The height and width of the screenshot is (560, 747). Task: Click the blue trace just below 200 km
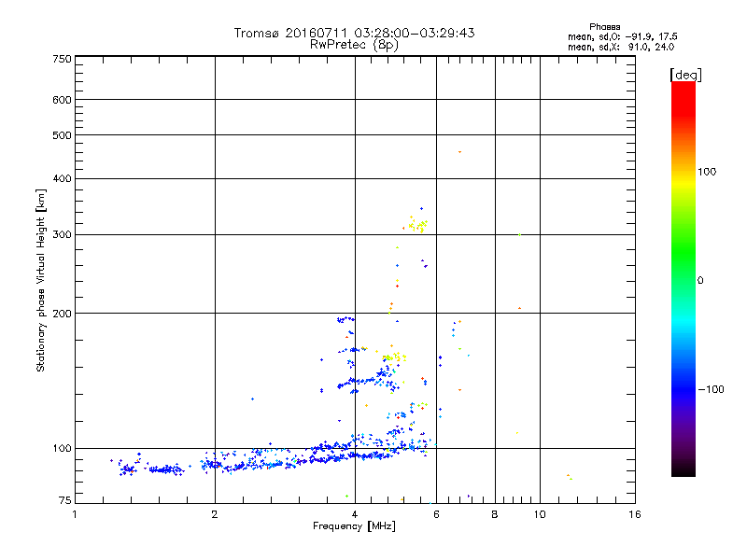345,319
